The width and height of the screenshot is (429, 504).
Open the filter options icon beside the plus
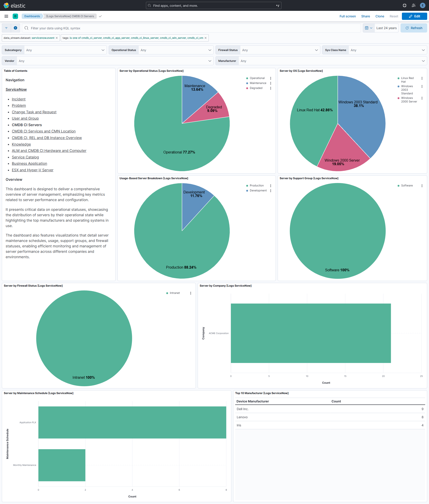(6, 28)
